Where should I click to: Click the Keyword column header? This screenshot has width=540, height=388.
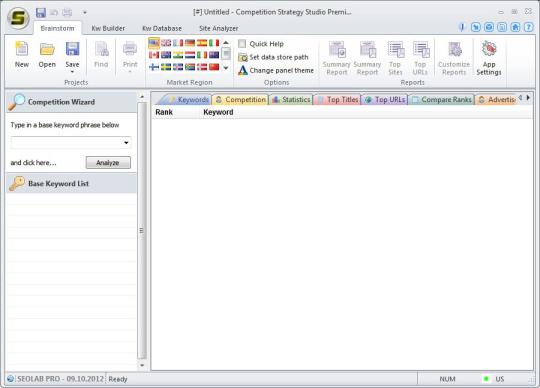218,112
